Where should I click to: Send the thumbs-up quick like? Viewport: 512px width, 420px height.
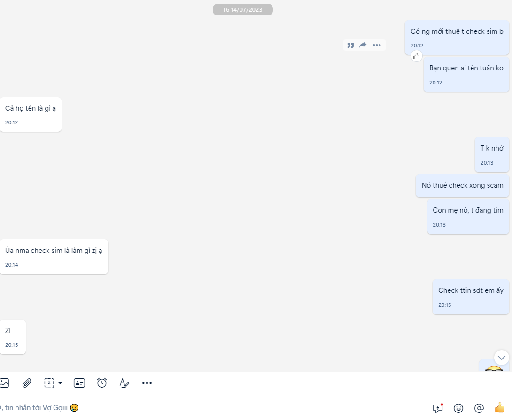pyautogui.click(x=500, y=407)
